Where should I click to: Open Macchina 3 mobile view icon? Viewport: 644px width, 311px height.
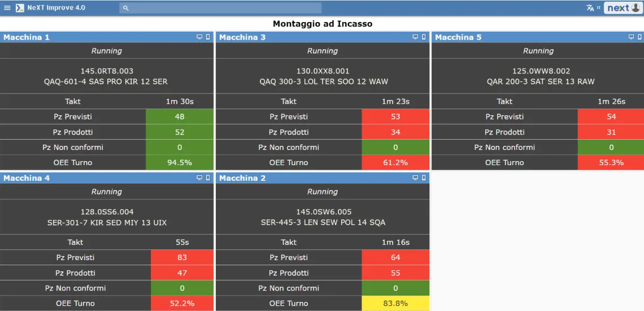coord(424,37)
